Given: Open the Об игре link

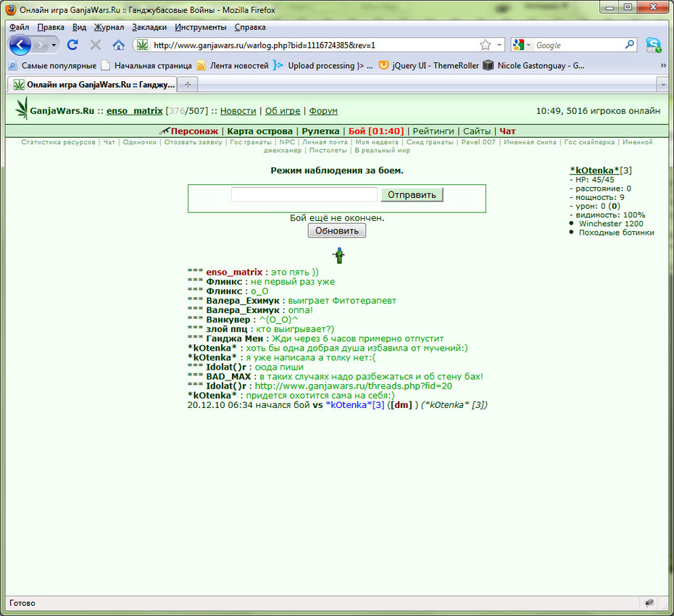Looking at the screenshot, I should click(283, 111).
